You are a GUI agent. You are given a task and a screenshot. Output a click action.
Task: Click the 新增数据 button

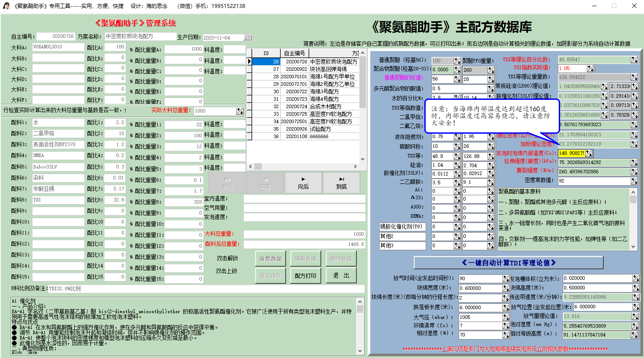click(x=271, y=259)
